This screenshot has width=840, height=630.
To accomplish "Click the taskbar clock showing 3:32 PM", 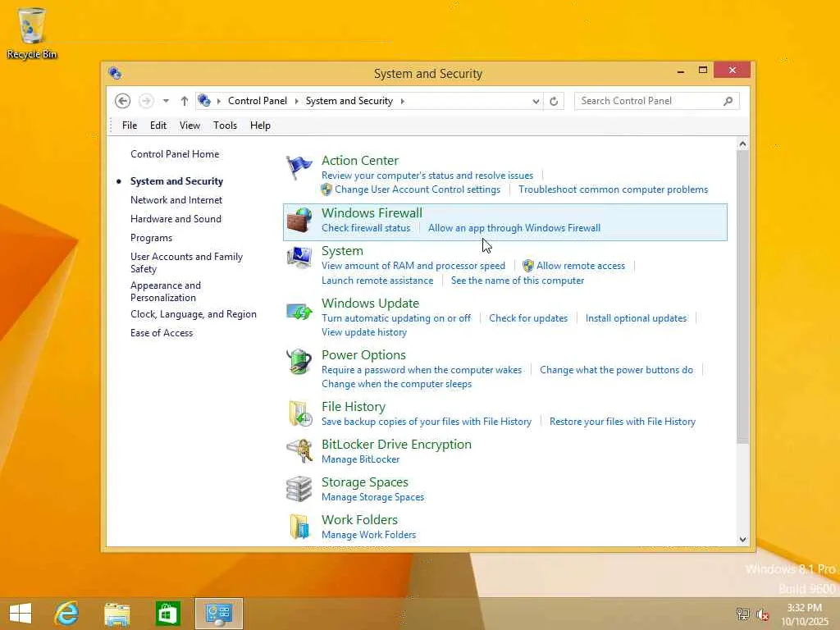I will pos(804,614).
